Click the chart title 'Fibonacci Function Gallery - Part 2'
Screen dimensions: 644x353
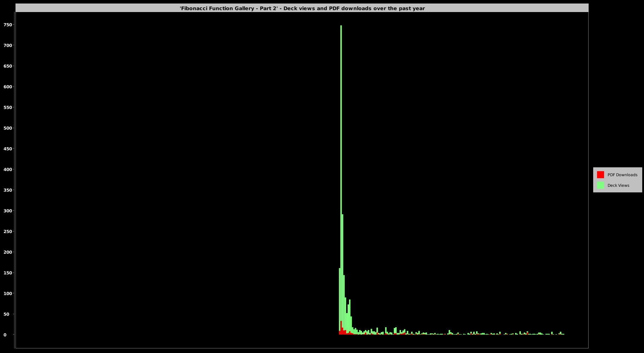tap(302, 8)
